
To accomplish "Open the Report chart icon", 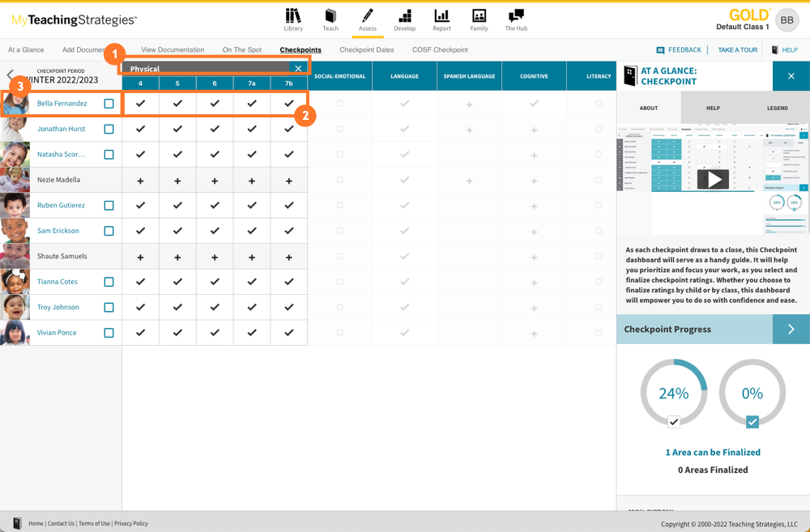I will [441, 16].
